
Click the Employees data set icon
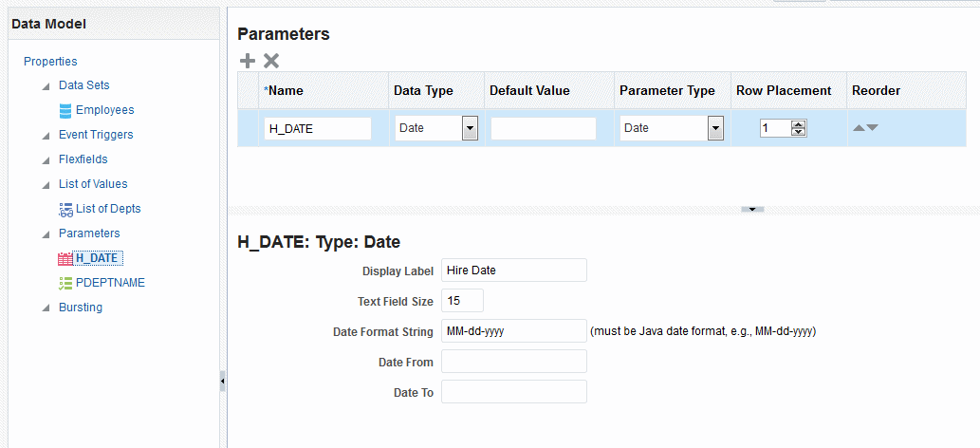pos(65,110)
